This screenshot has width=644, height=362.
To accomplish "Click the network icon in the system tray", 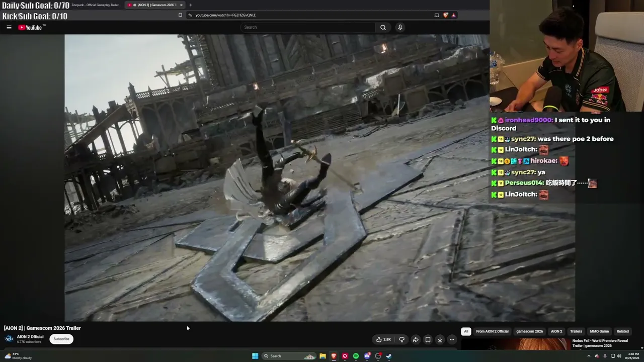I will click(612, 356).
